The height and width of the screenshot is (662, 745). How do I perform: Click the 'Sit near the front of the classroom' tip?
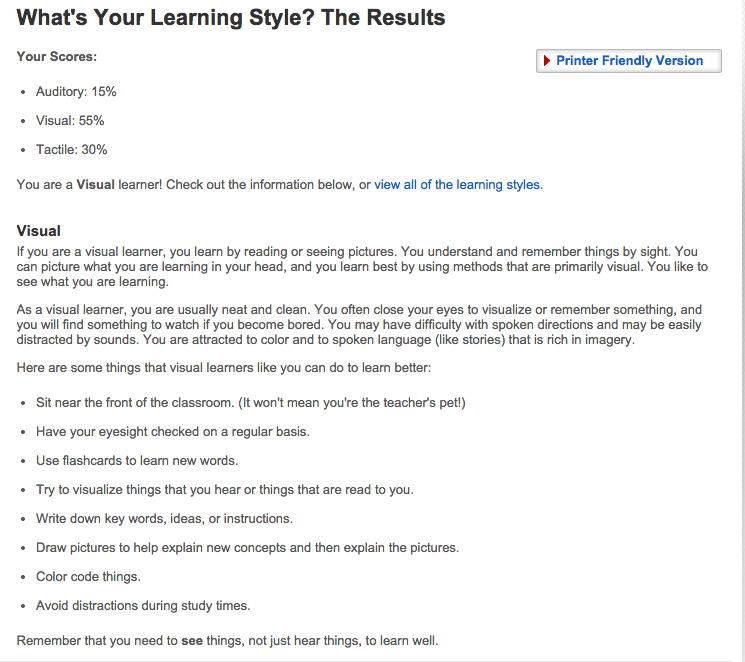point(250,403)
